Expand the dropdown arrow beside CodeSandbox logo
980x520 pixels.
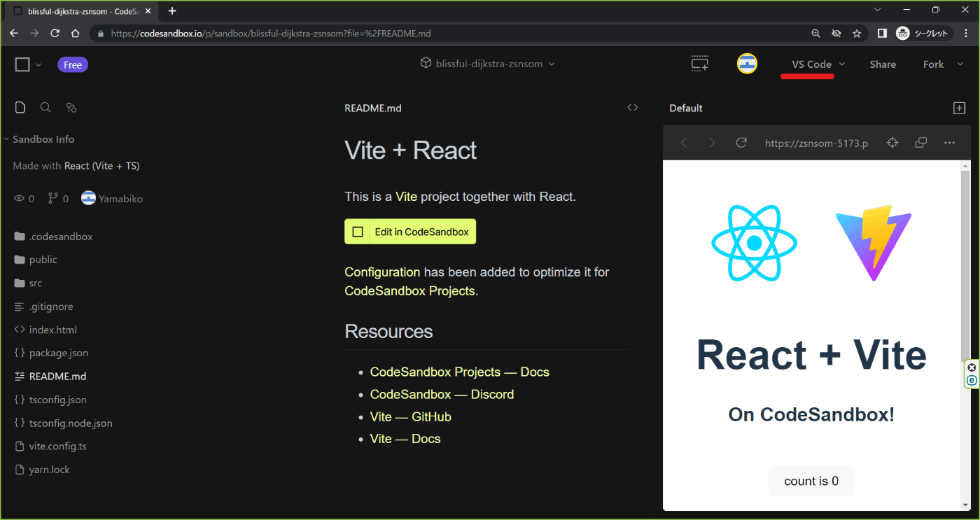coord(38,65)
